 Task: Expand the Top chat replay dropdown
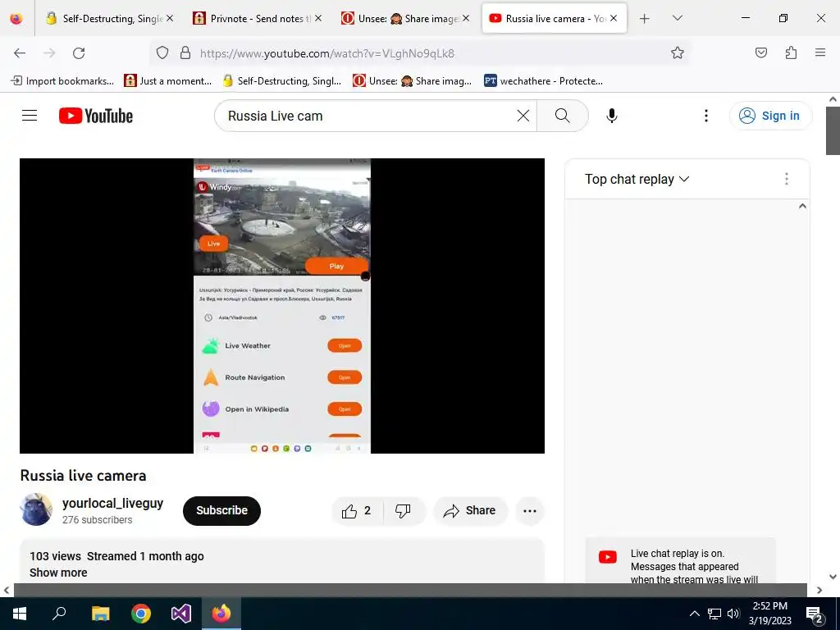(637, 179)
